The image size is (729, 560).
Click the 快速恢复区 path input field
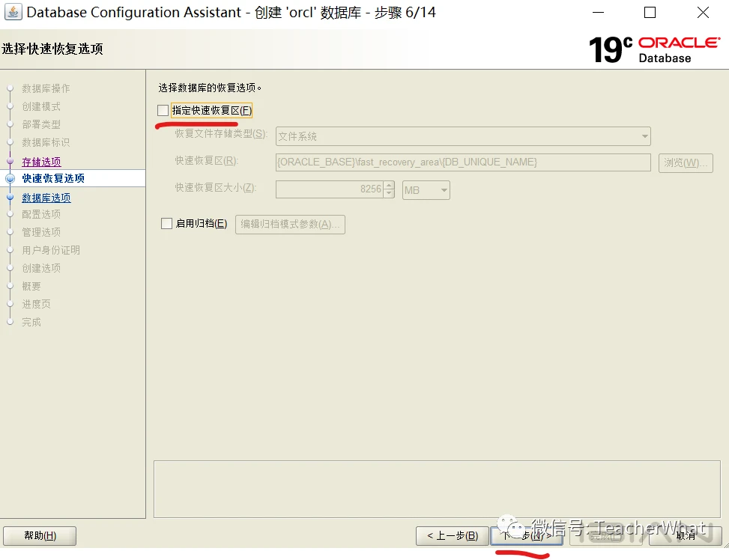(463, 162)
